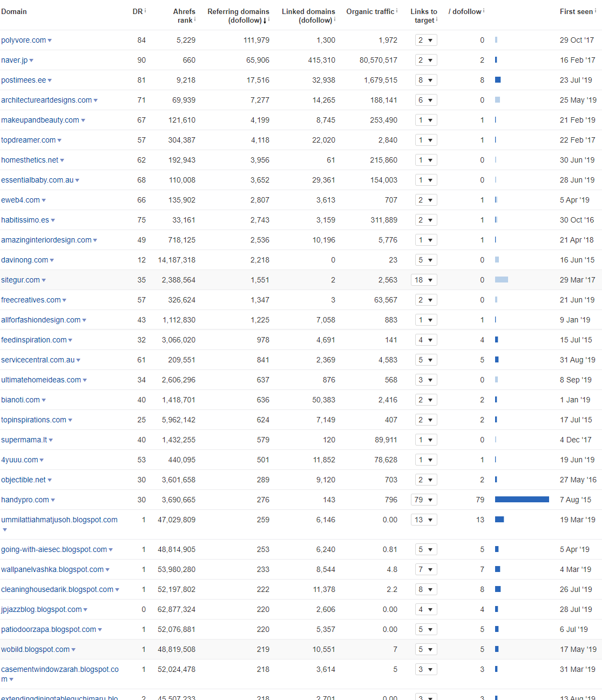The height and width of the screenshot is (700, 602).
Task: Open caret menu beside architectureartdesigns.com
Action: tap(96, 100)
